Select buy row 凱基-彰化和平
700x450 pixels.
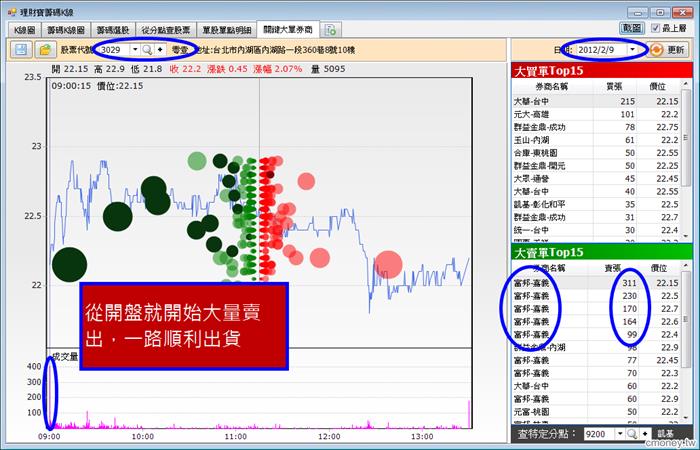(x=596, y=204)
